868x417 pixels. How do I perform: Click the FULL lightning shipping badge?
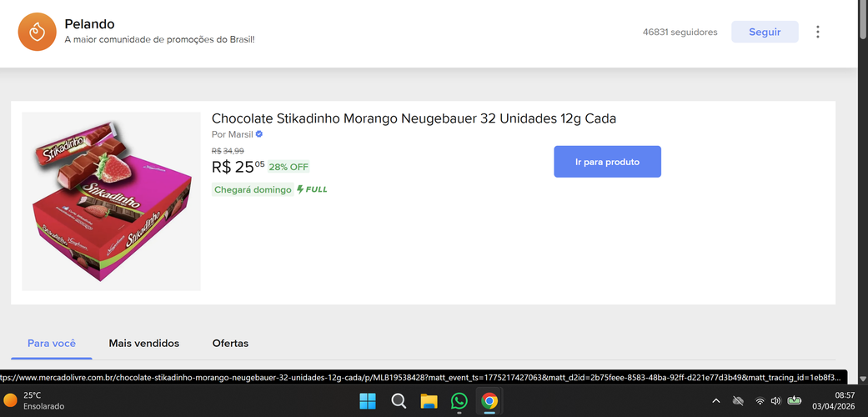[312, 189]
